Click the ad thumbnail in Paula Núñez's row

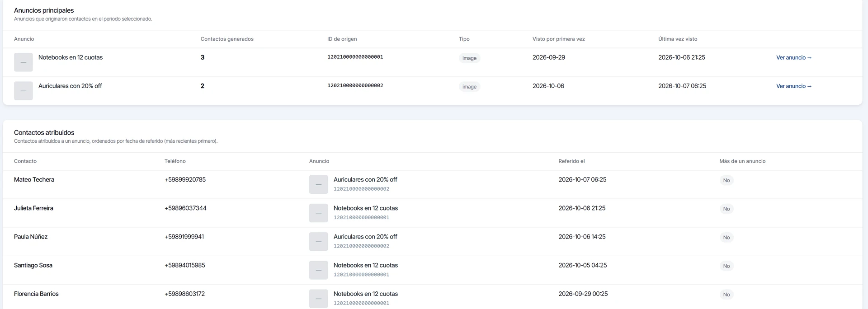click(319, 241)
